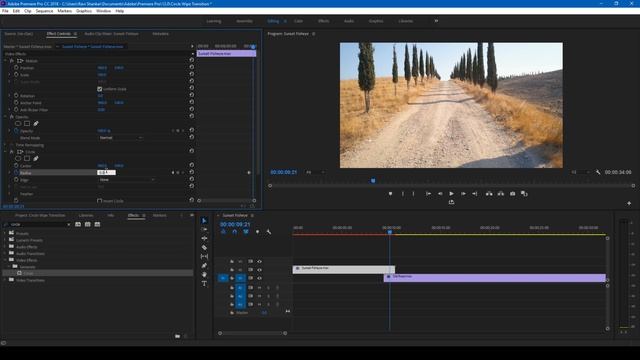This screenshot has width=640, height=360.
Task: Open the playback resolution dropdown
Action: (x=580, y=172)
